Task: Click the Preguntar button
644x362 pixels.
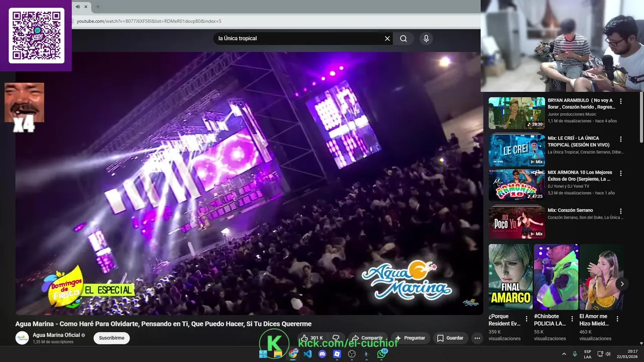Action: 410,338
